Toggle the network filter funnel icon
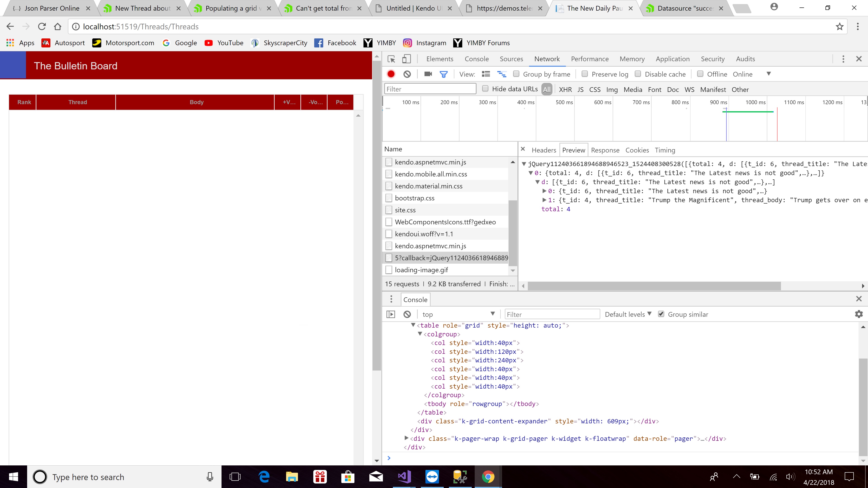The width and height of the screenshot is (868, 488). click(443, 74)
